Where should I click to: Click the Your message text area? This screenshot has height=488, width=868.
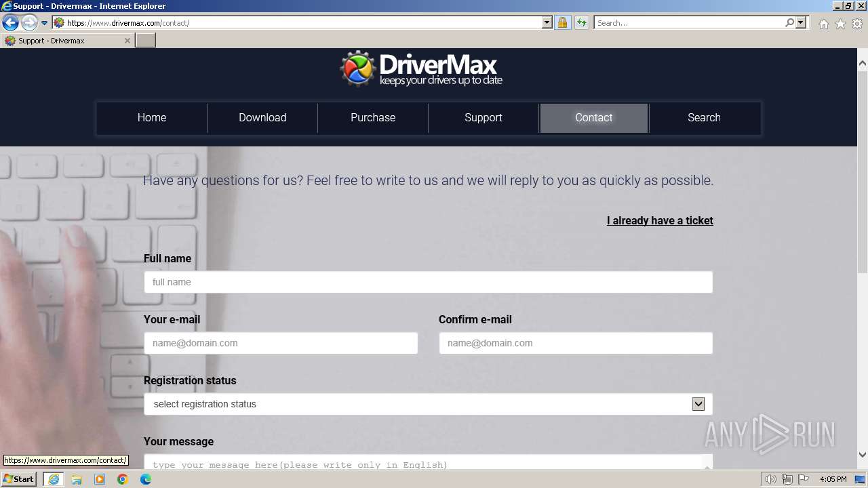428,462
